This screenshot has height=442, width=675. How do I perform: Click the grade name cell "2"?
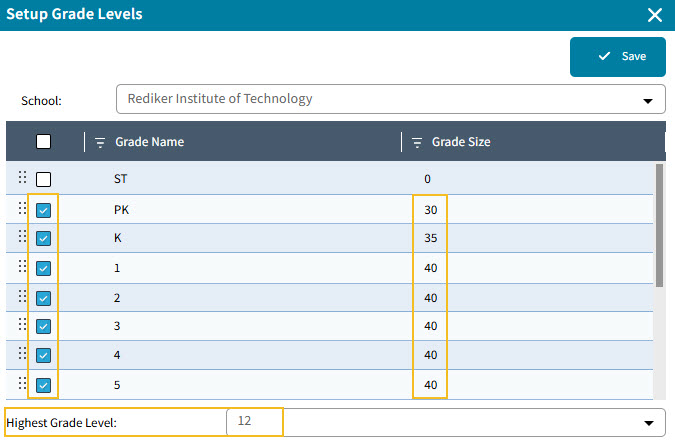pyautogui.click(x=117, y=298)
